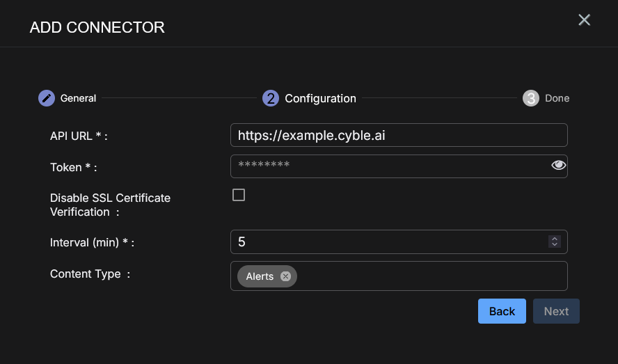Click the step 3 circle icon

click(531, 98)
